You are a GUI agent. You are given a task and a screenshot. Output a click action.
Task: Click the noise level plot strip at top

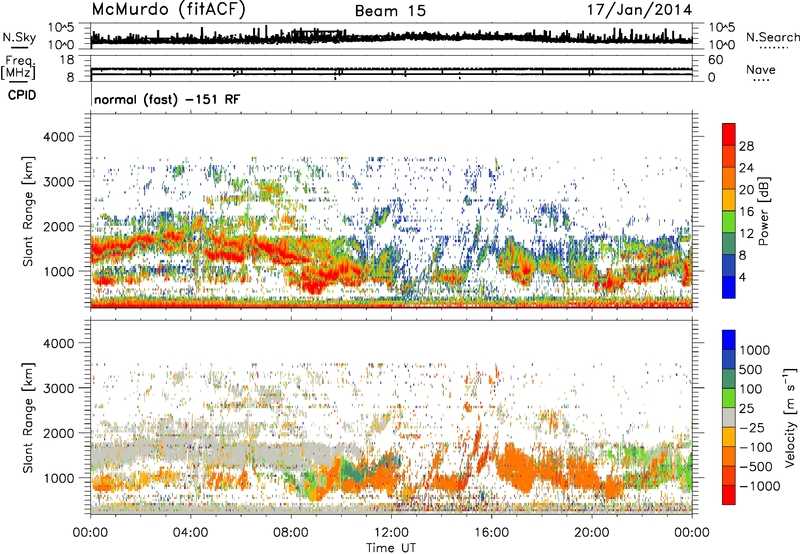[x=391, y=36]
